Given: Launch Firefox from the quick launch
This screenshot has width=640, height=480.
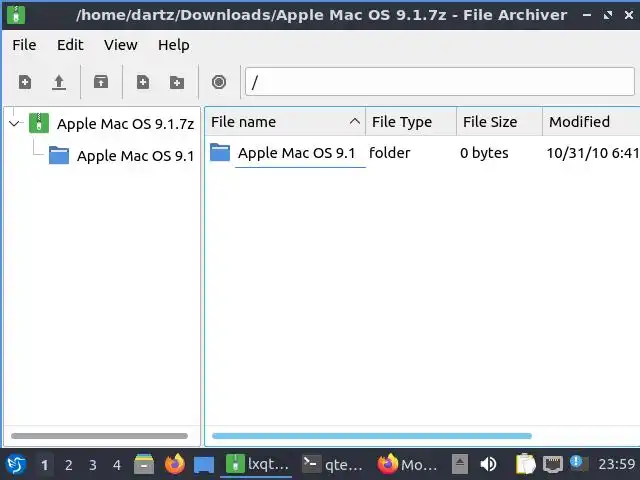Looking at the screenshot, I should [x=174, y=464].
